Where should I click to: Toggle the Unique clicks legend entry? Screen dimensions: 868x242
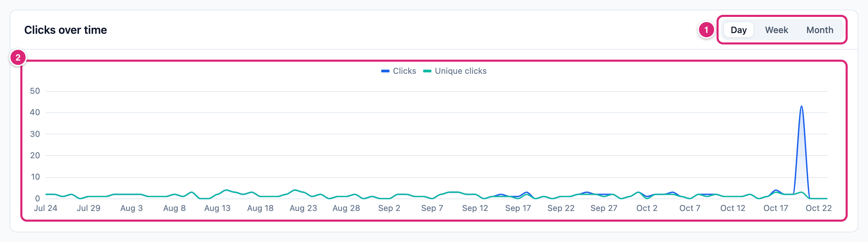tap(455, 71)
